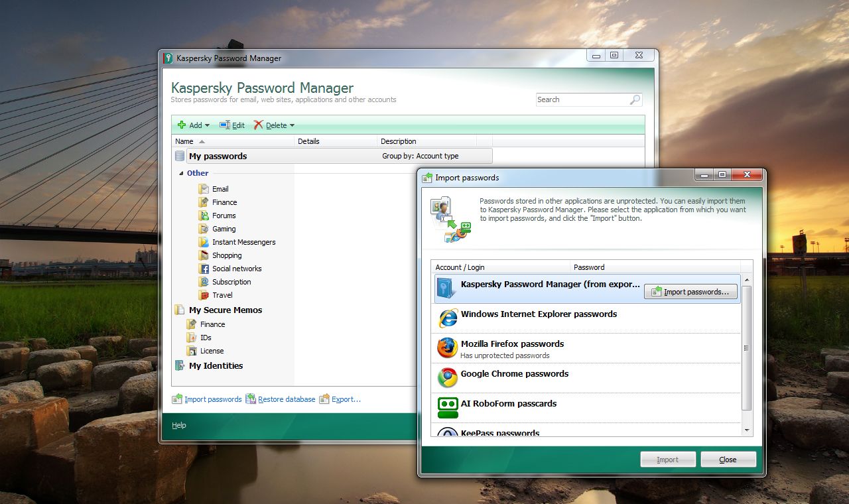Select the Mozilla Firefox passwords row
This screenshot has height=504, width=849.
pyautogui.click(x=586, y=348)
